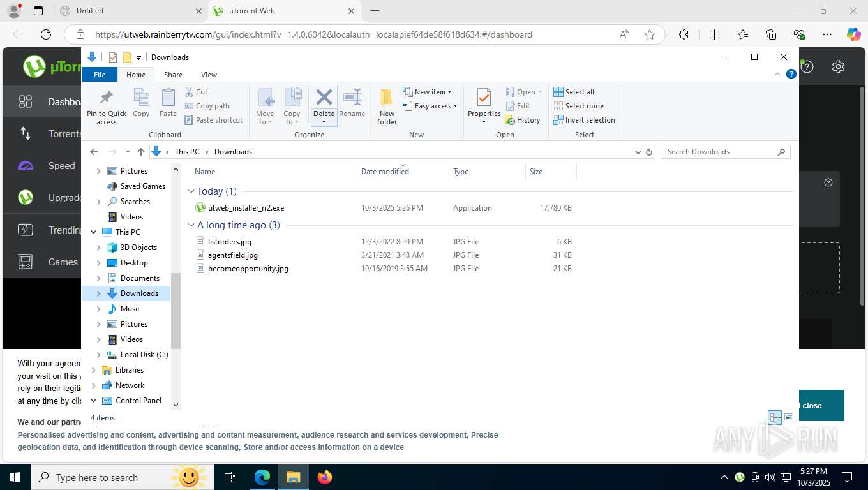Open µTorrent settings gear icon
This screenshot has width=868, height=490.
839,67
